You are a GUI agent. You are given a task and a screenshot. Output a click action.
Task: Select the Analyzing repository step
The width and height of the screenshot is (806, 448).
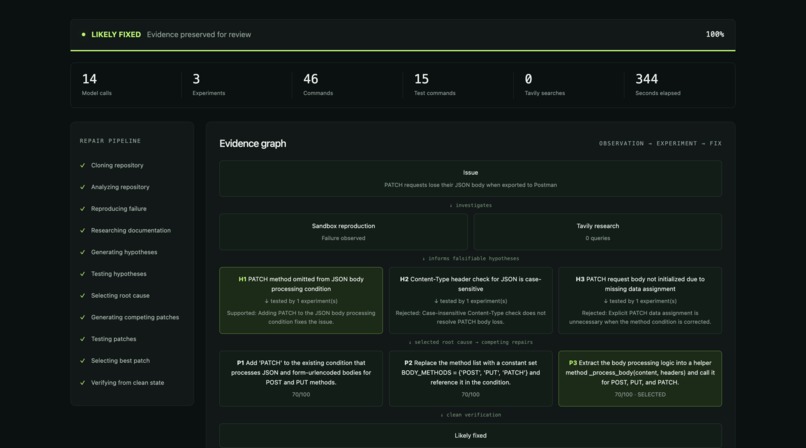120,187
